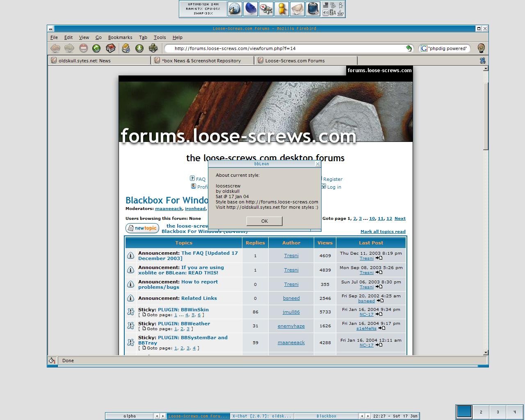Open the Go menu
This screenshot has width=525, height=420.
pyautogui.click(x=98, y=37)
